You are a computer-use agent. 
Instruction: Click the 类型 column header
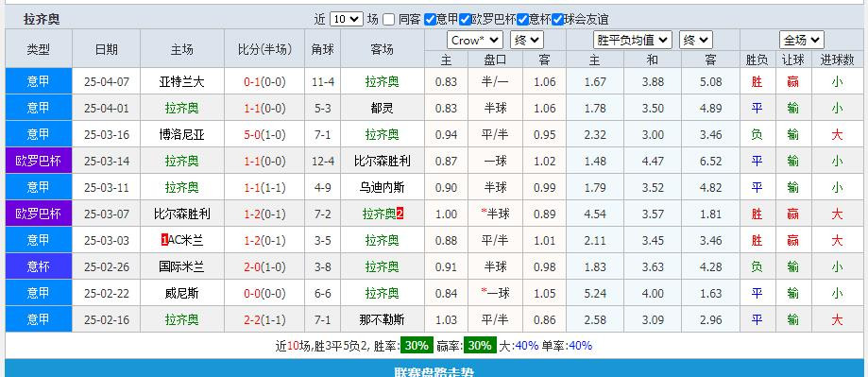pos(39,49)
